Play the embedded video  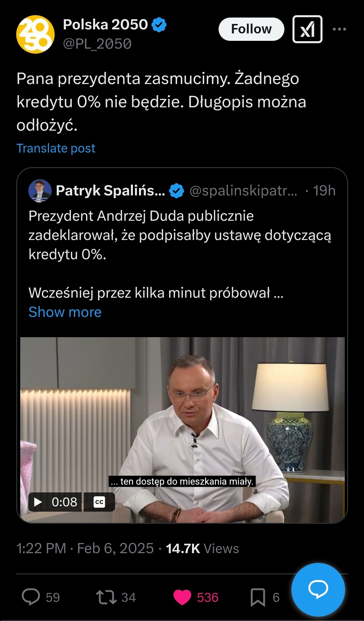[x=38, y=502]
